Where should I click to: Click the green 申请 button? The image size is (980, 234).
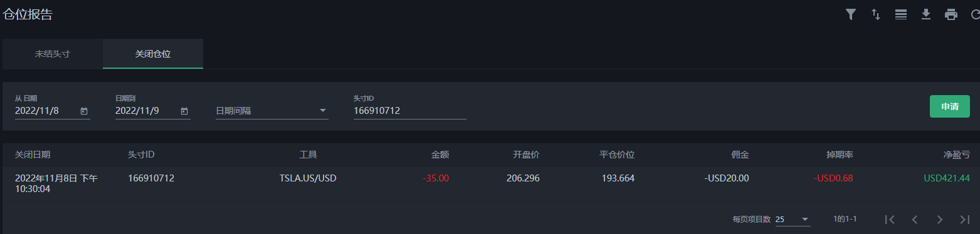coord(950,106)
